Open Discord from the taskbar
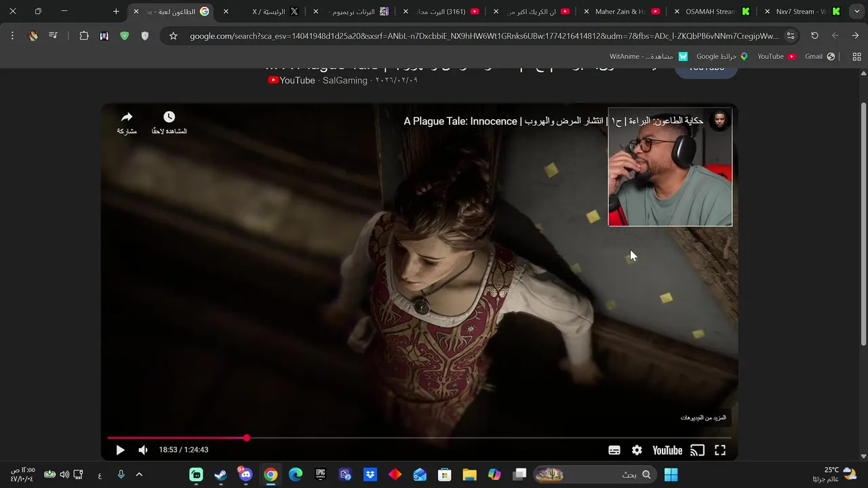This screenshot has height=488, width=868. (x=245, y=474)
